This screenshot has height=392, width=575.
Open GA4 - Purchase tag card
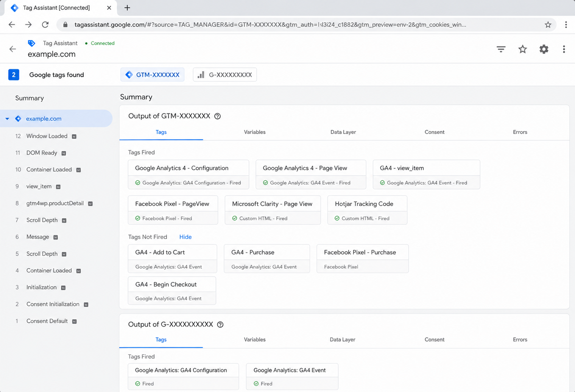coord(267,258)
